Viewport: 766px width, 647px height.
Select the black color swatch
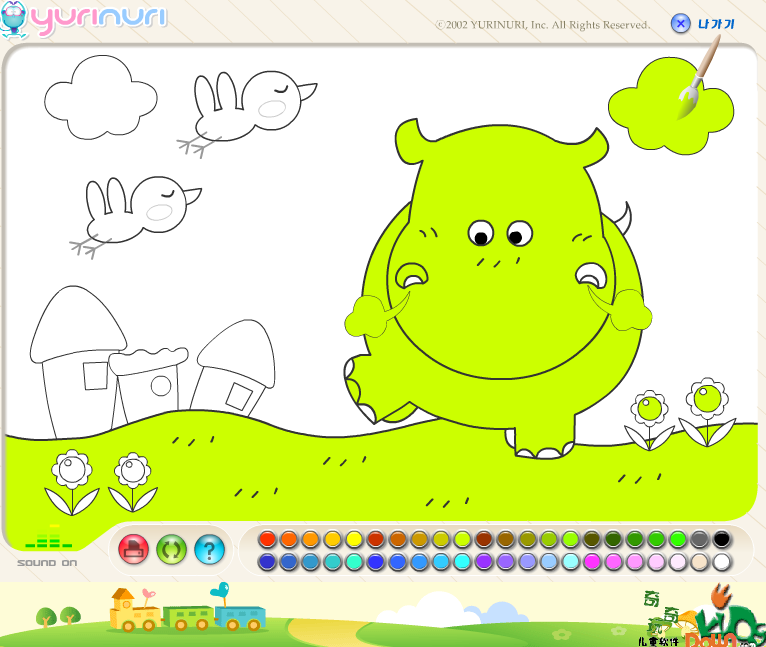click(x=721, y=539)
